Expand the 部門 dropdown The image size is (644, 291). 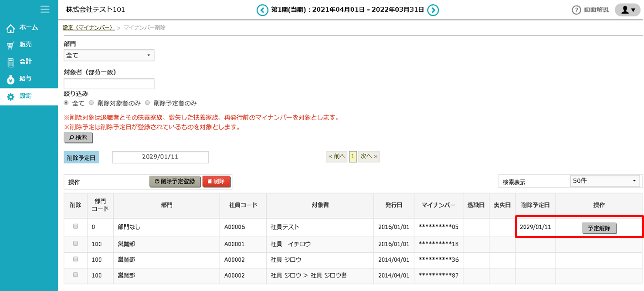[x=109, y=55]
